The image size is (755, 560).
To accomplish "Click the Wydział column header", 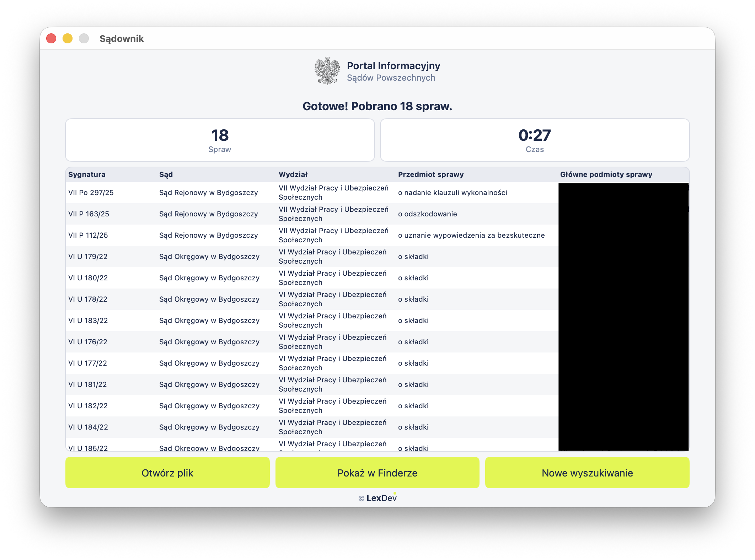I will click(293, 174).
